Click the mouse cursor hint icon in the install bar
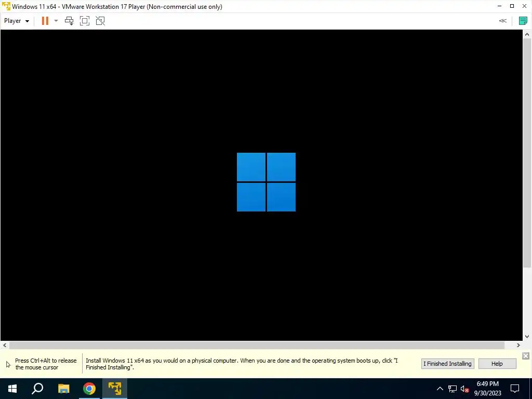 (8, 364)
